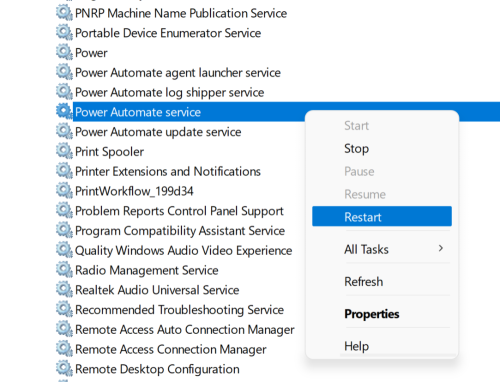Click gear icon of Printer Extensions and Notifications

[64, 171]
